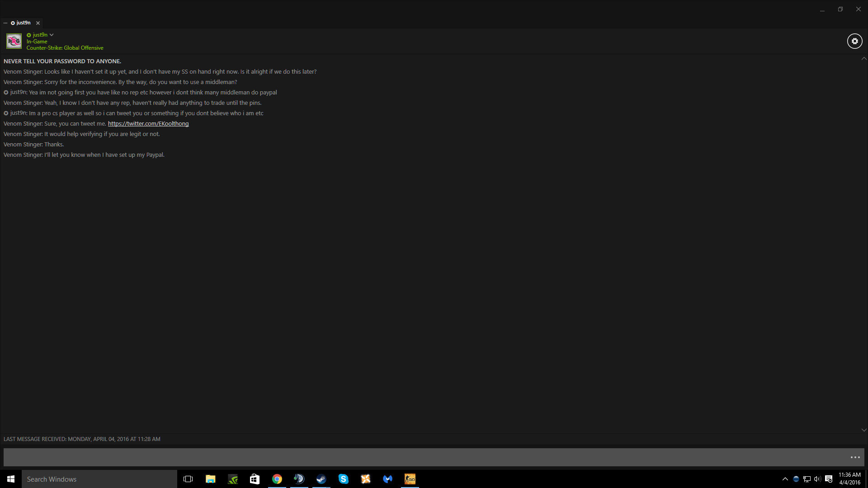868x488 pixels.
Task: Launch Skype from the taskbar
Action: coord(344,479)
